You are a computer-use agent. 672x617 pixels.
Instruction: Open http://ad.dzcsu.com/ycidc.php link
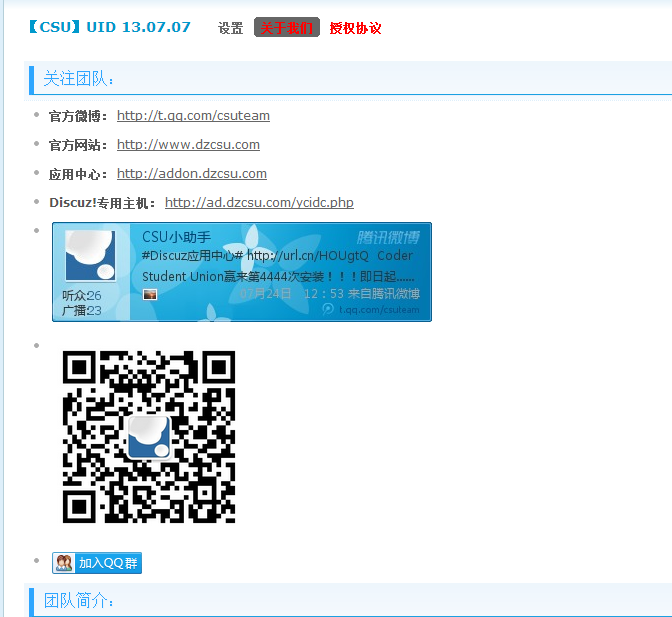[x=259, y=203]
